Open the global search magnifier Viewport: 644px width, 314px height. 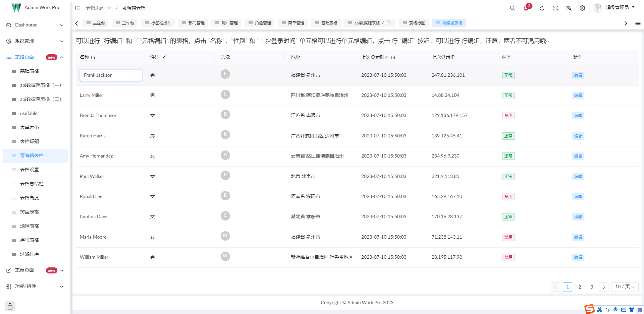point(512,8)
